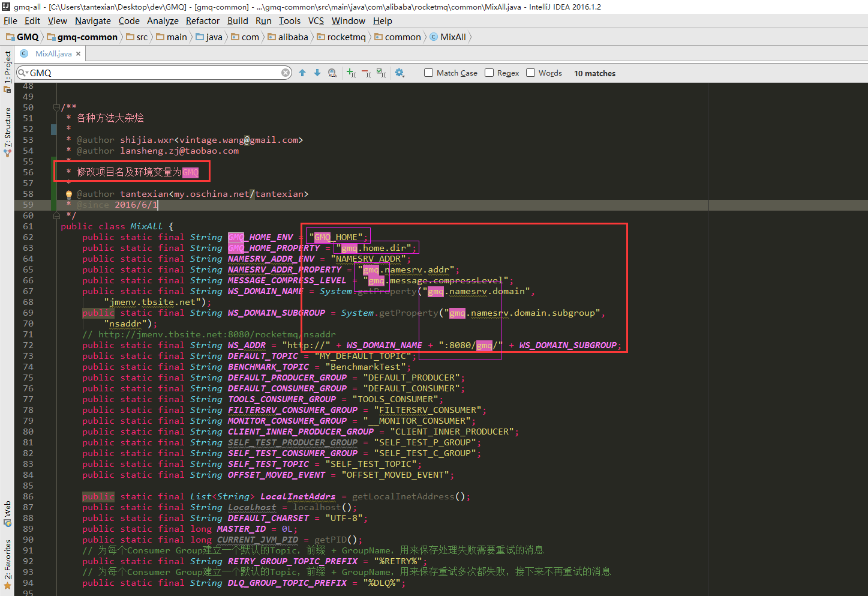
Task: Collapse the Javadoc comment fold at line 50
Action: [x=56, y=107]
